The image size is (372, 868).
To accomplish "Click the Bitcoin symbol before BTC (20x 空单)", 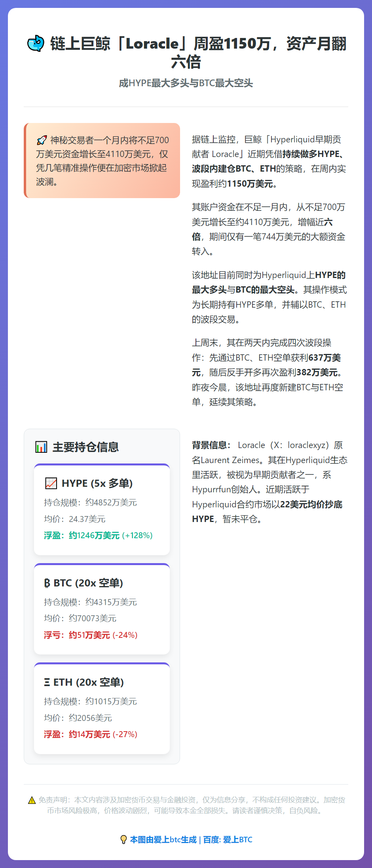I will coord(47,583).
